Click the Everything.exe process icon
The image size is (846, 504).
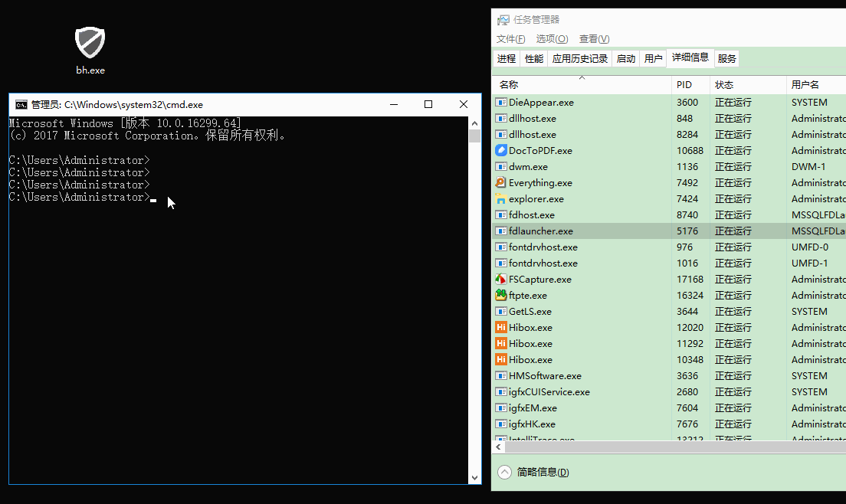(501, 183)
